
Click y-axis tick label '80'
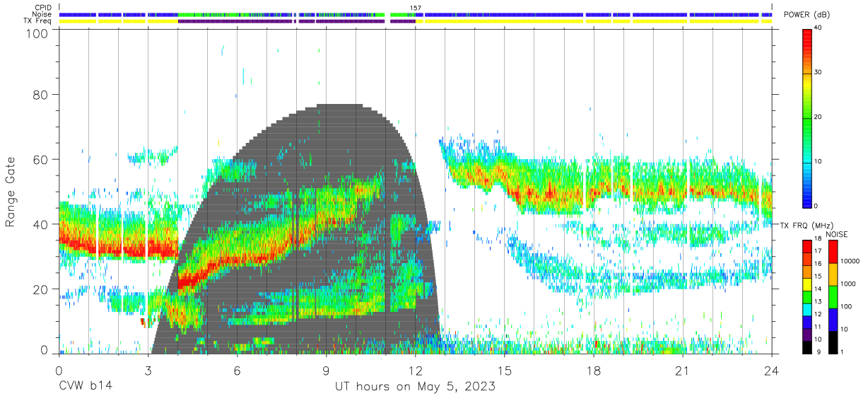click(x=41, y=95)
